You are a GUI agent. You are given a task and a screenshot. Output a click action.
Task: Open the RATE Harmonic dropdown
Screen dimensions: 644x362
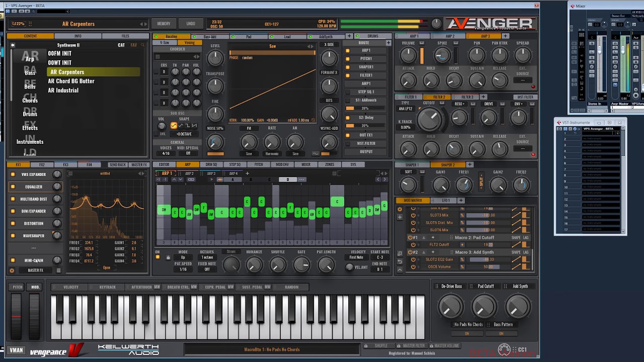click(x=272, y=153)
